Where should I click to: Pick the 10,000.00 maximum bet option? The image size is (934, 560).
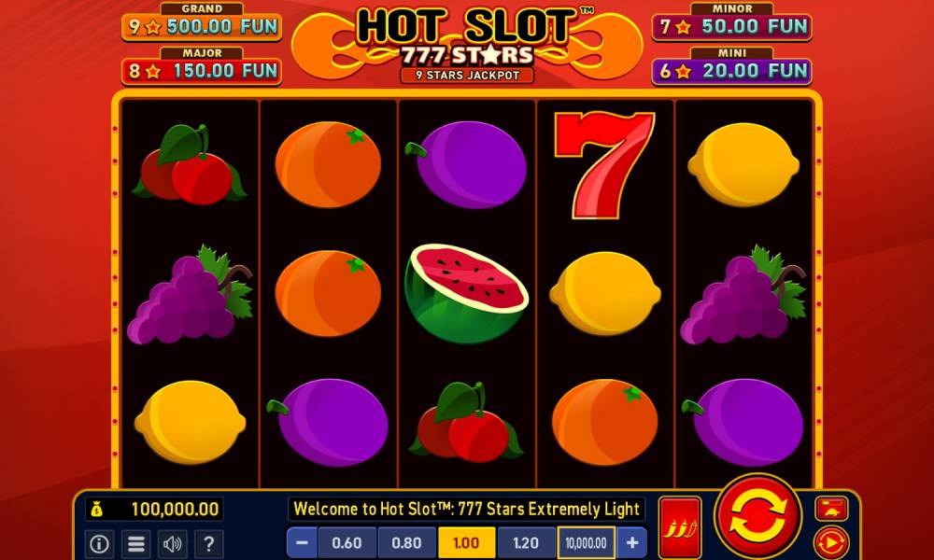587,543
